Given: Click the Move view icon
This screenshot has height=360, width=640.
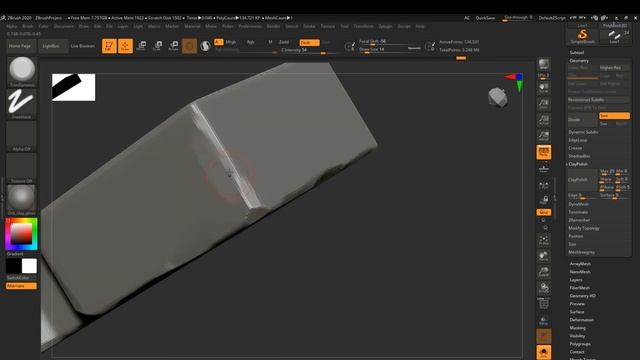Looking at the screenshot, I should pyautogui.click(x=544, y=256).
